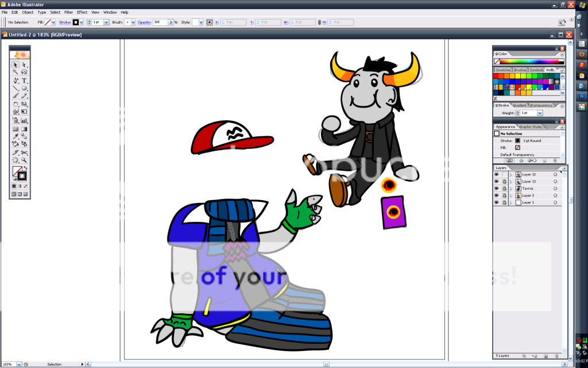
Task: Choose the Paintbrush tool
Action: tap(16, 97)
